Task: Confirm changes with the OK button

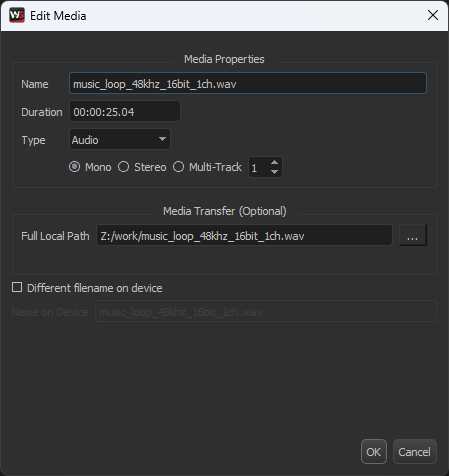Action: tap(374, 452)
